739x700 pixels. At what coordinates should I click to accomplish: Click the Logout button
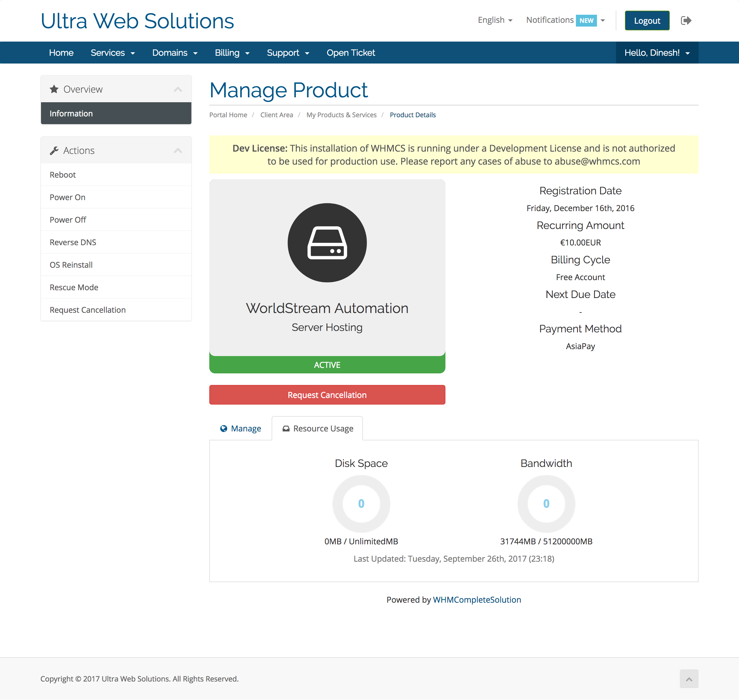(647, 21)
